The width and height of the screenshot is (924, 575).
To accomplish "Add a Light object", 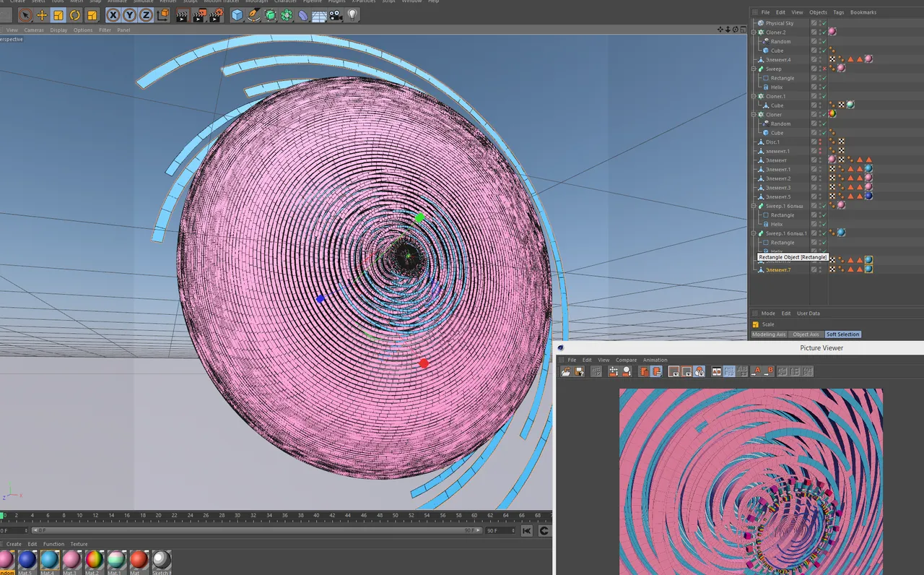I will pyautogui.click(x=353, y=14).
